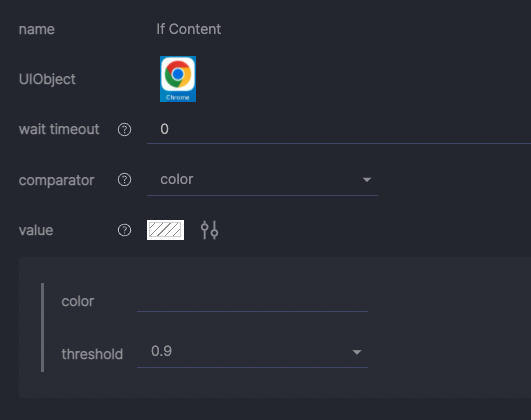Click the color label in sub-panel

78,301
